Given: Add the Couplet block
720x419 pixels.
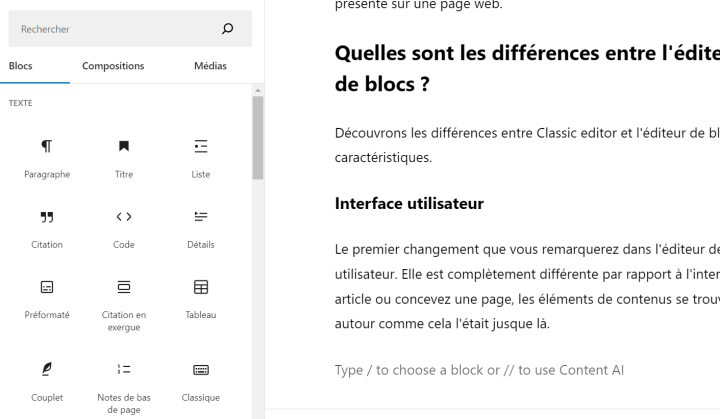Looking at the screenshot, I should (47, 382).
